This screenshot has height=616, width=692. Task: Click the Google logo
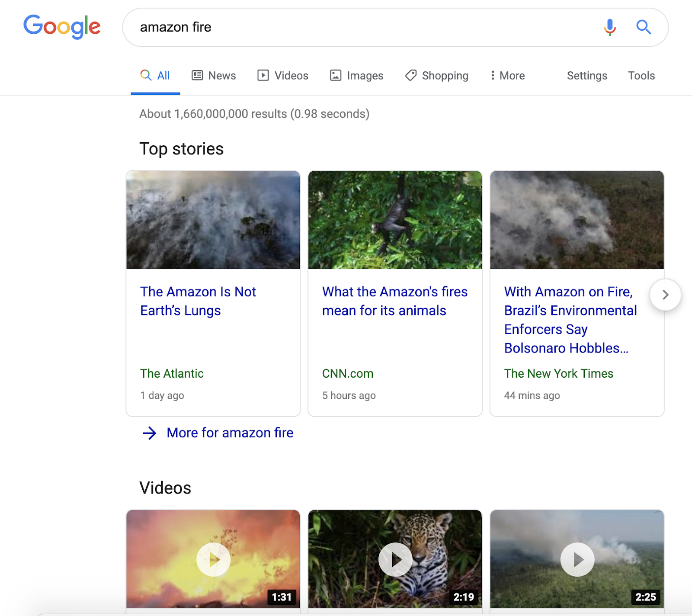pos(62,27)
